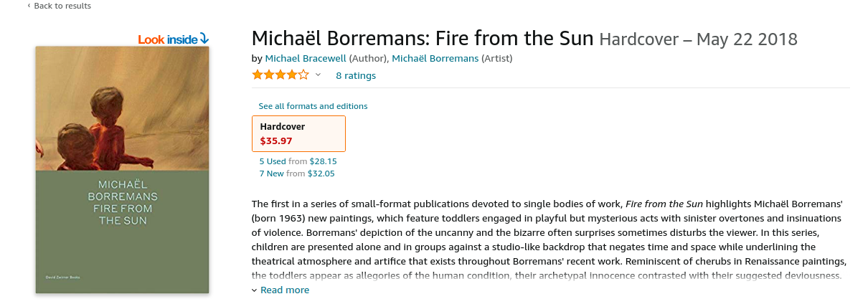The width and height of the screenshot is (868, 304).
Task: Click the Look inside badge text
Action: tap(167, 39)
